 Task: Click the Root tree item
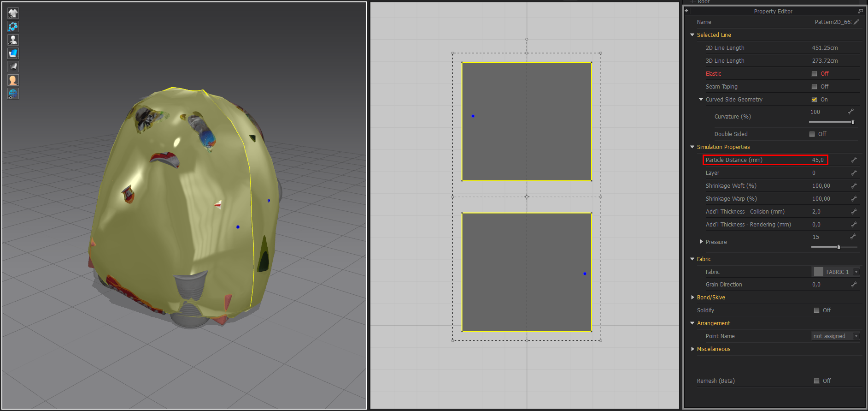pos(704,2)
